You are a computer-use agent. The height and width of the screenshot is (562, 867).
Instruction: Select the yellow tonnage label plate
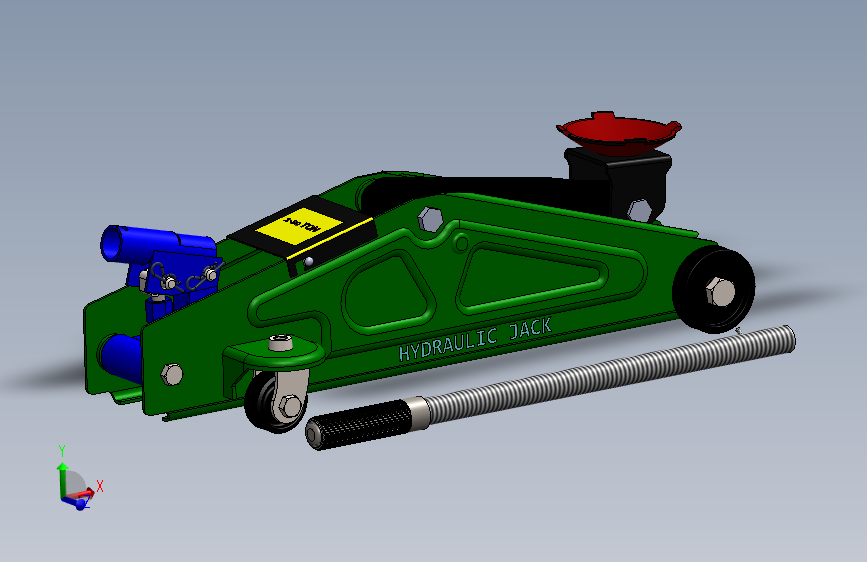click(299, 226)
